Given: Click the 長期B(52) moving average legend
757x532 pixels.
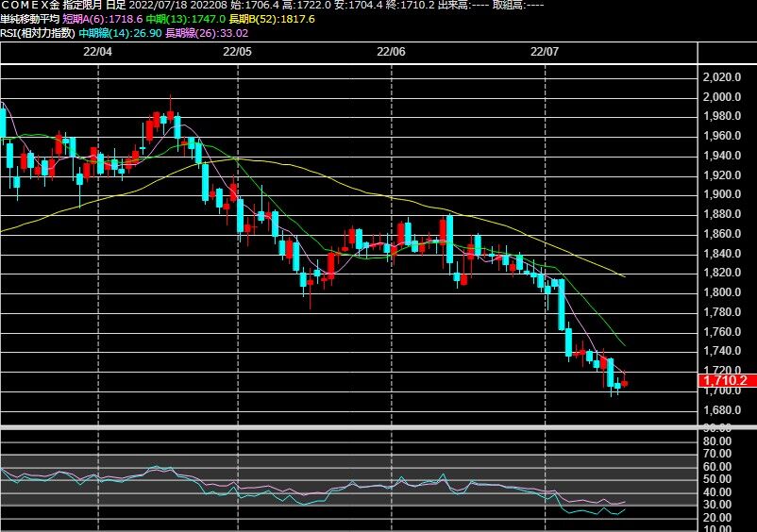Looking at the screenshot, I should [272, 19].
